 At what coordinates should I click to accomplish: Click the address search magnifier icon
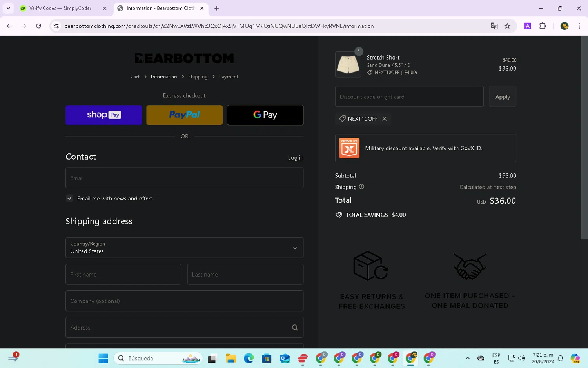tap(295, 328)
